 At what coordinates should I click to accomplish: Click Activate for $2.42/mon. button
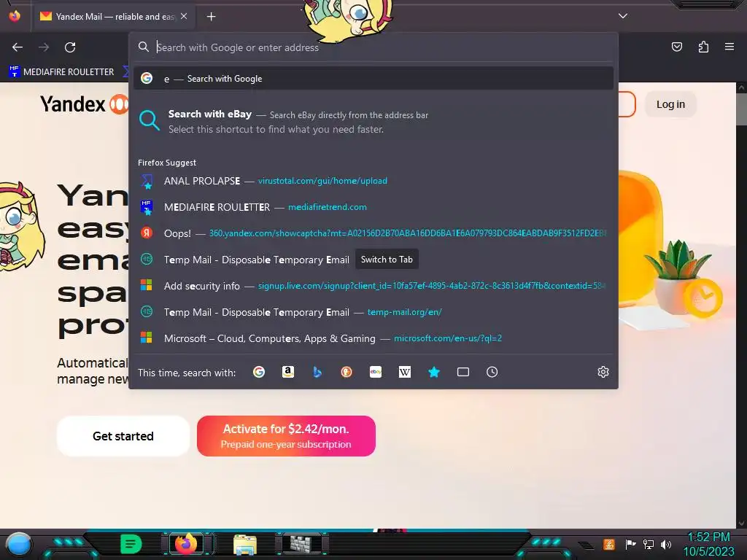(x=286, y=436)
